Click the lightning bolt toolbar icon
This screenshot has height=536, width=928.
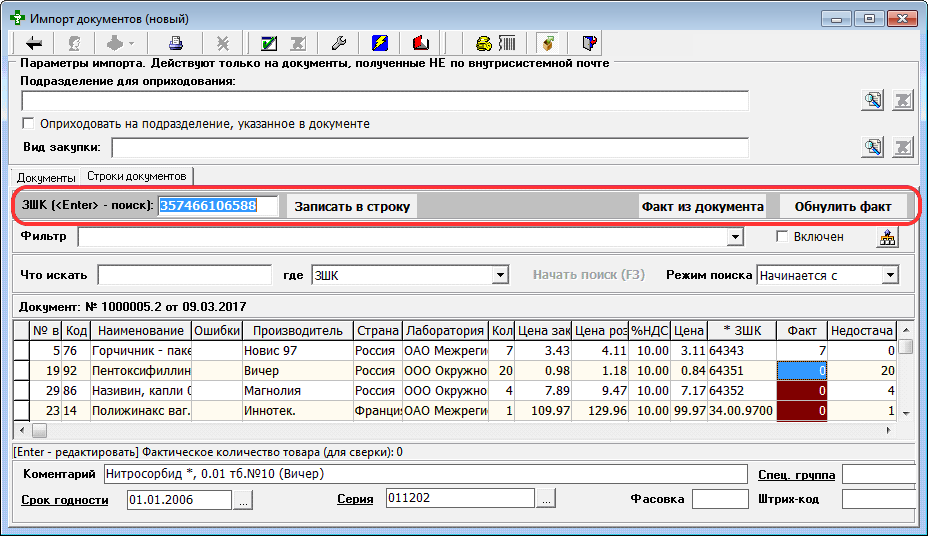pyautogui.click(x=379, y=43)
